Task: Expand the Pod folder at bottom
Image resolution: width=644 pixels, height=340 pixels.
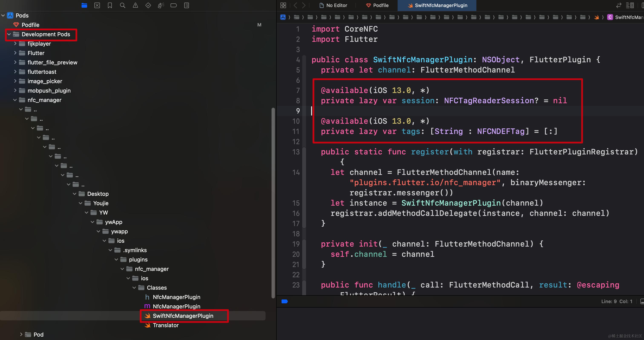Action: coord(21,334)
